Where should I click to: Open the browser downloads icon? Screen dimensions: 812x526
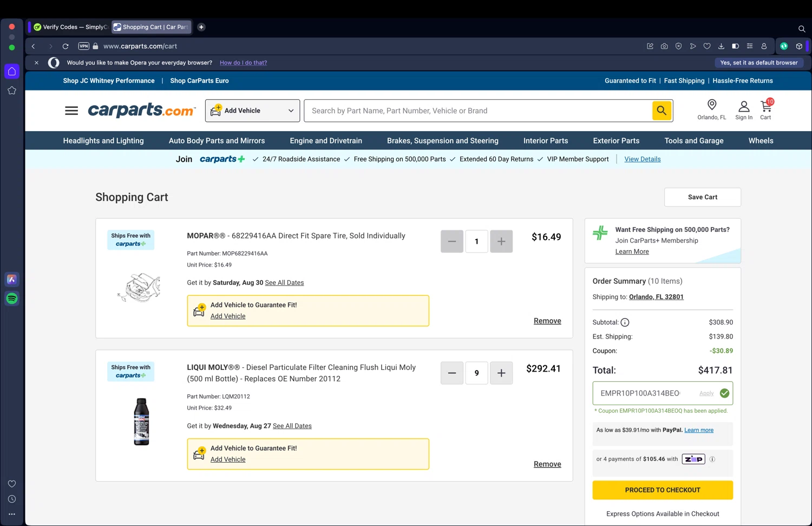tap(721, 46)
